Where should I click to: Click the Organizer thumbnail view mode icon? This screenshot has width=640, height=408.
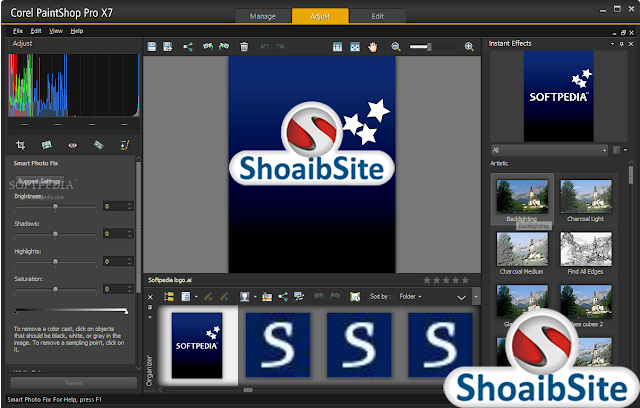coord(186,297)
